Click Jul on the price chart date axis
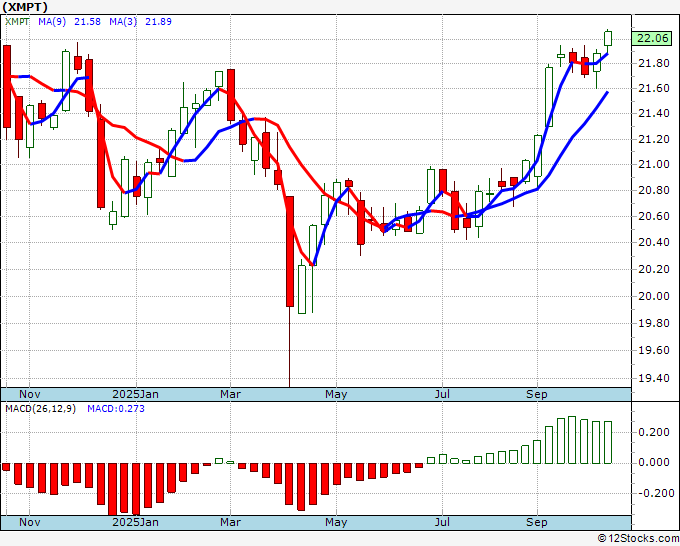This screenshot has width=680, height=546. (x=442, y=394)
